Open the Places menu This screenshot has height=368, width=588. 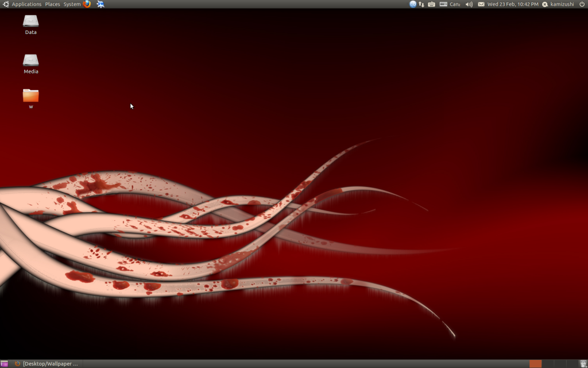point(52,4)
